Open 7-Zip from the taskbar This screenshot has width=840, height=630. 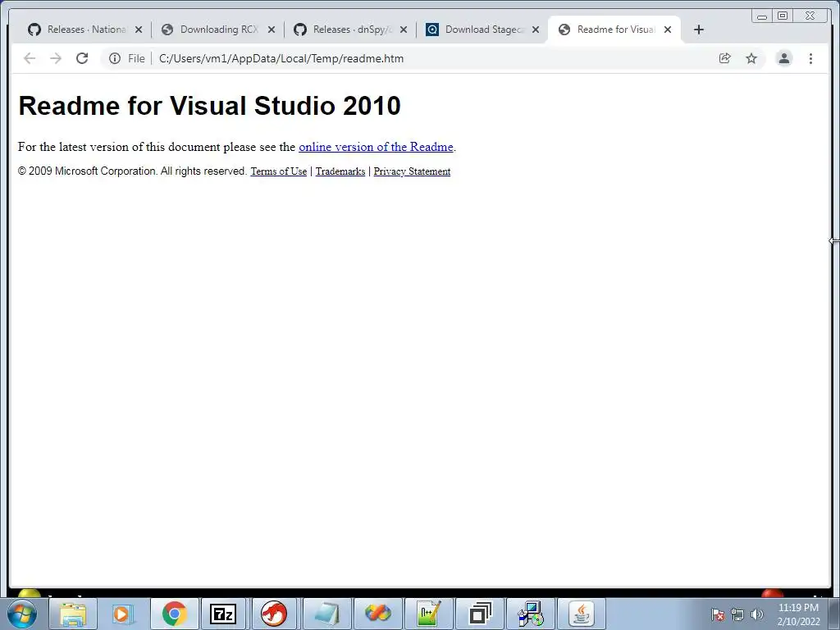[223, 614]
